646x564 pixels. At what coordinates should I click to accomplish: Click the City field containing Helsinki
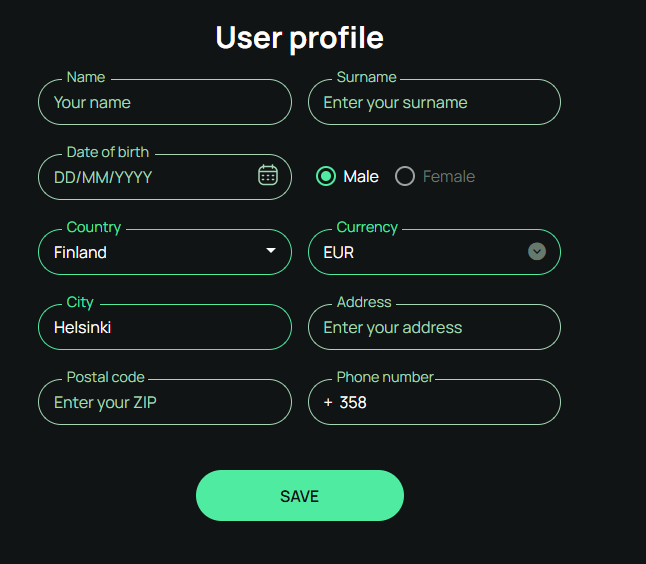click(x=165, y=327)
